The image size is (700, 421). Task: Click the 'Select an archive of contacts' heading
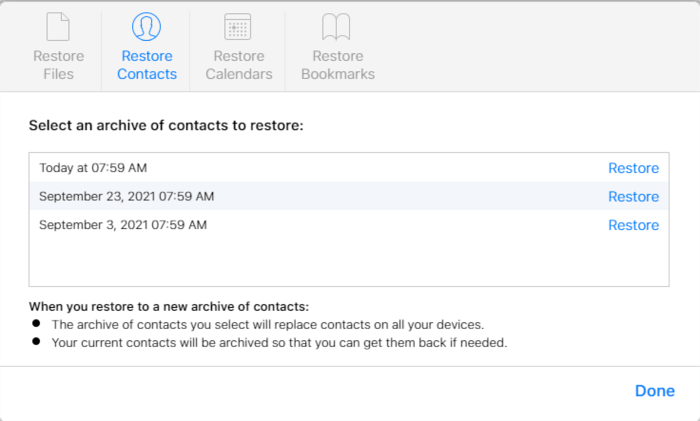point(165,126)
